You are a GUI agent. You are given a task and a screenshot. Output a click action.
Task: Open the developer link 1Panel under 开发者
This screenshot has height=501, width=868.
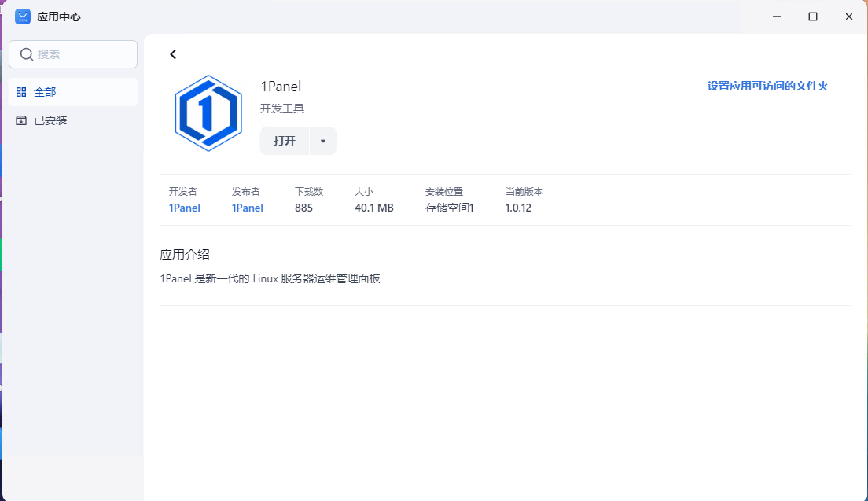click(184, 208)
